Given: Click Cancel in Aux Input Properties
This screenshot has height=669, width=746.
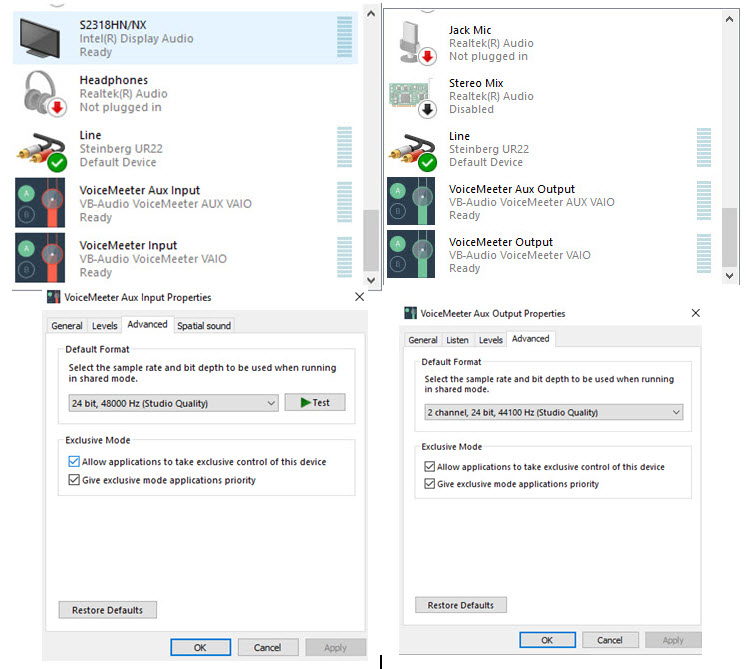Looking at the screenshot, I should click(267, 647).
